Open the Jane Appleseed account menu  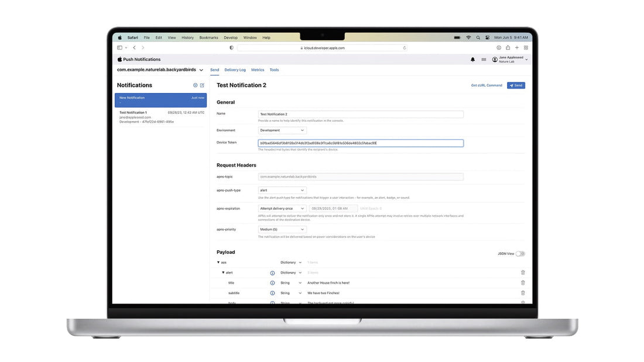(510, 60)
